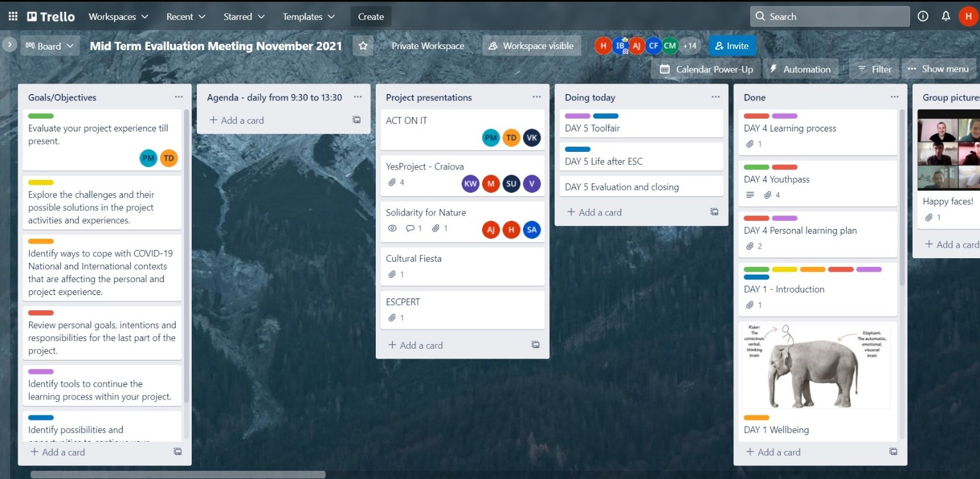Open the DAY 4 Personal learning plan card

(818, 234)
